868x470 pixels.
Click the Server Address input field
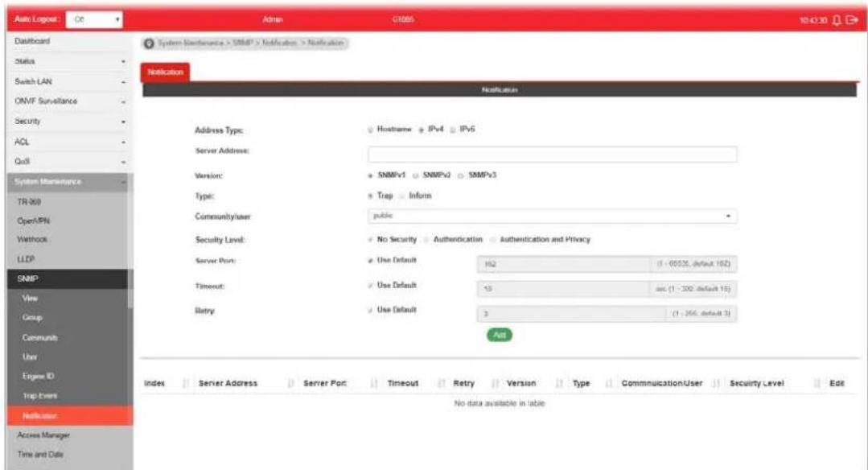point(552,155)
